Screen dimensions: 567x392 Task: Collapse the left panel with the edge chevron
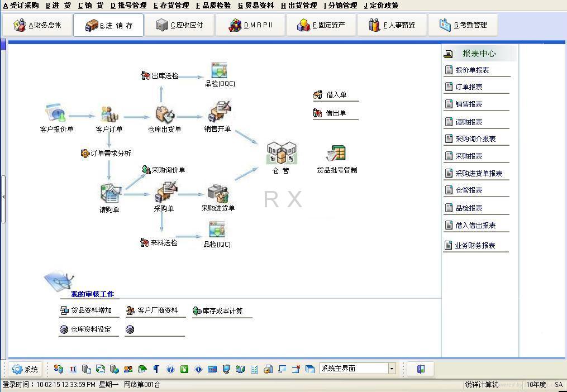(x=4, y=196)
